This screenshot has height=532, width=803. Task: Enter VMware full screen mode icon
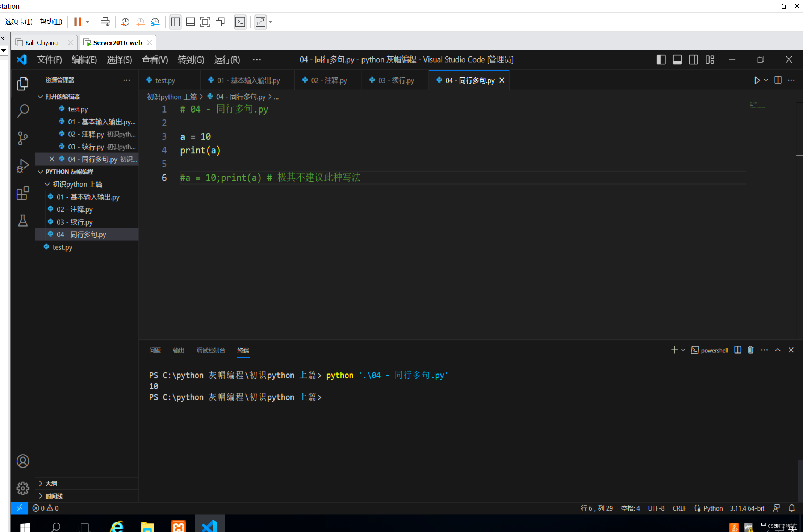pos(205,22)
